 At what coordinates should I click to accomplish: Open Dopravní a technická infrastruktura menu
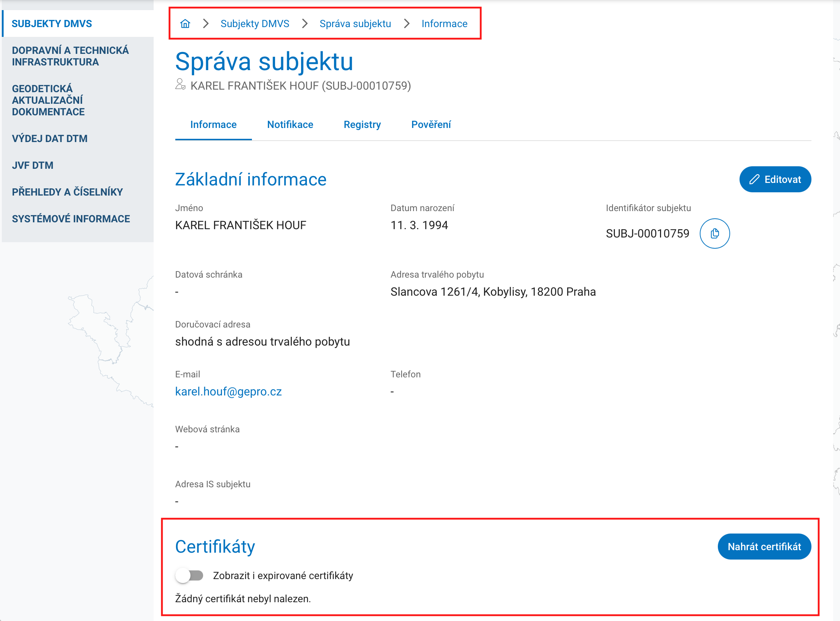[x=78, y=56]
